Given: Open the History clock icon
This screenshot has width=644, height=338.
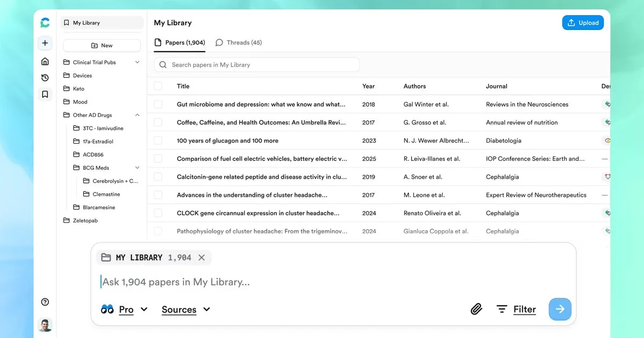Looking at the screenshot, I should coord(45,78).
